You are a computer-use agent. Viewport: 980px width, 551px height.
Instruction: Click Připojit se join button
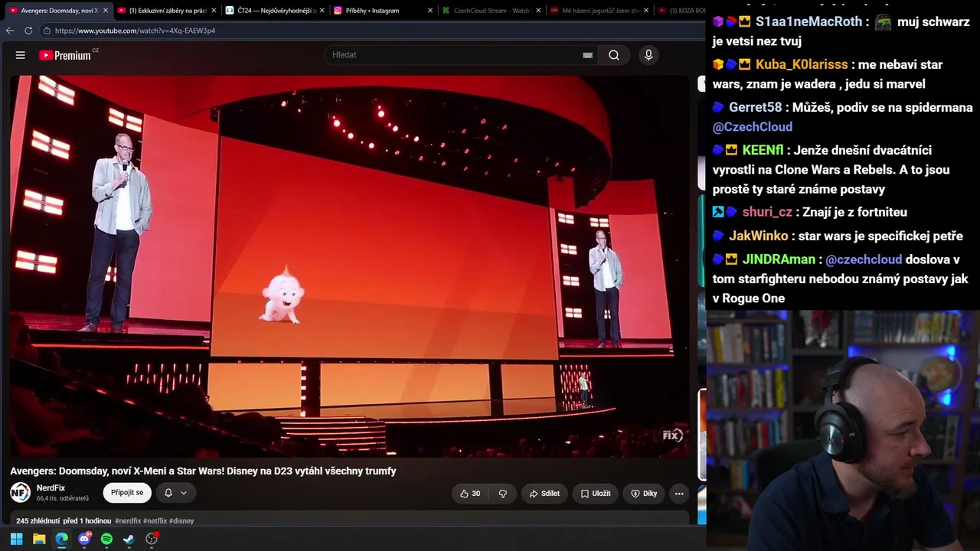pos(127,493)
